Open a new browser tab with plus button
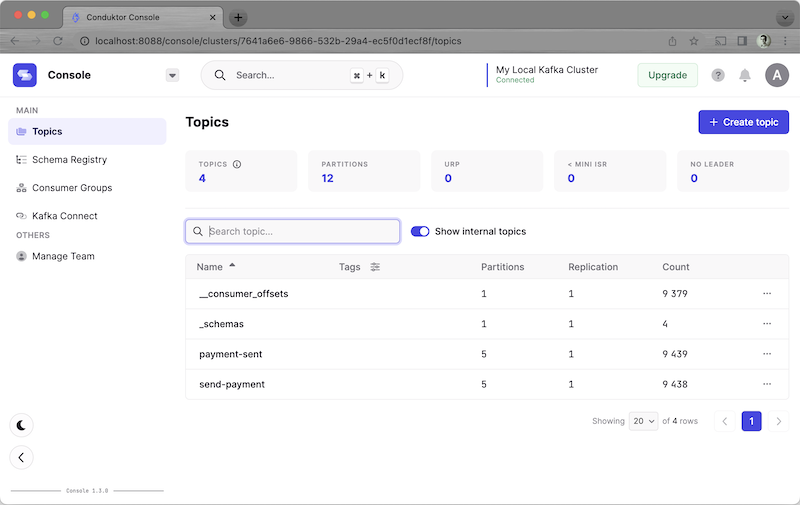 pos(238,17)
